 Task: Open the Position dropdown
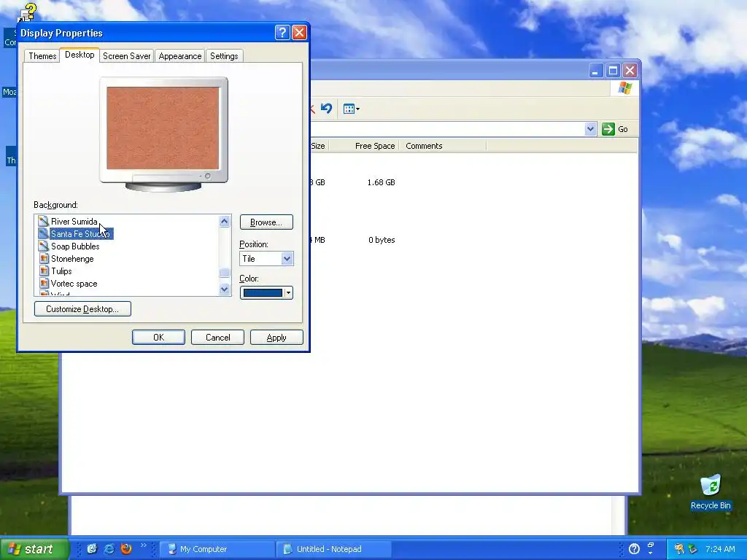pyautogui.click(x=287, y=259)
